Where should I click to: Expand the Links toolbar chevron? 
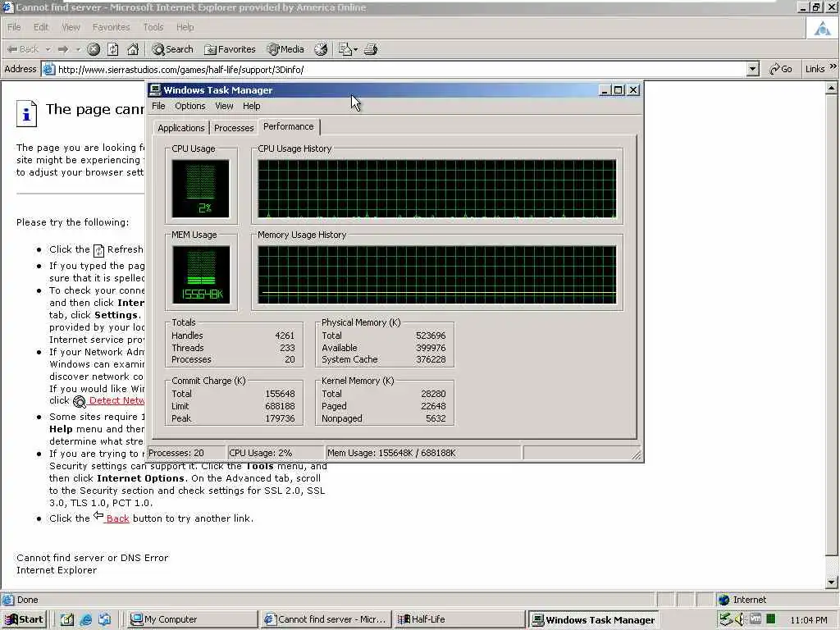click(x=833, y=67)
